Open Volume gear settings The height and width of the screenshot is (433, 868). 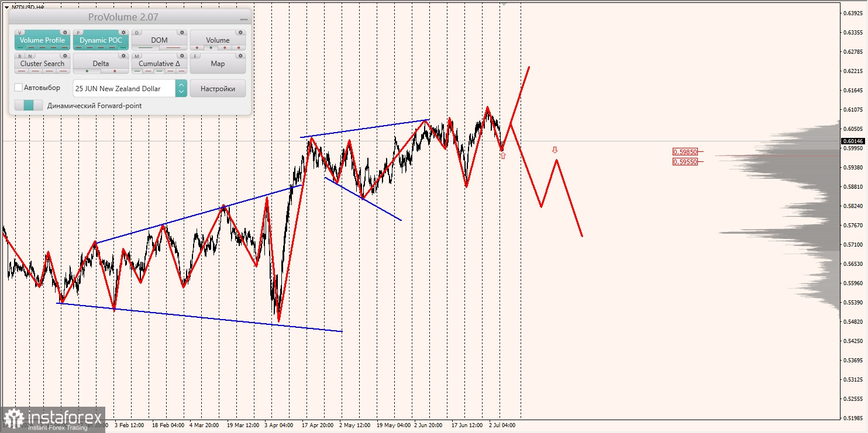pos(240,33)
